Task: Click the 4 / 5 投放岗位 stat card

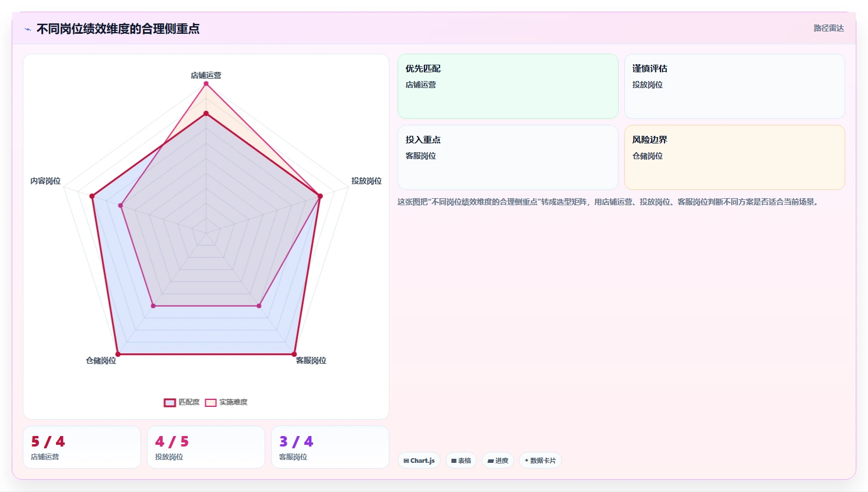Action: [x=206, y=447]
